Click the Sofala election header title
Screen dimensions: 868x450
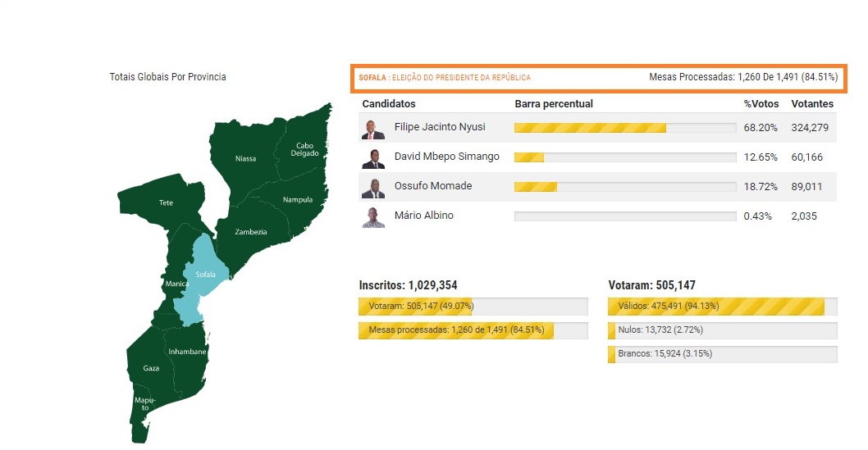coord(445,78)
